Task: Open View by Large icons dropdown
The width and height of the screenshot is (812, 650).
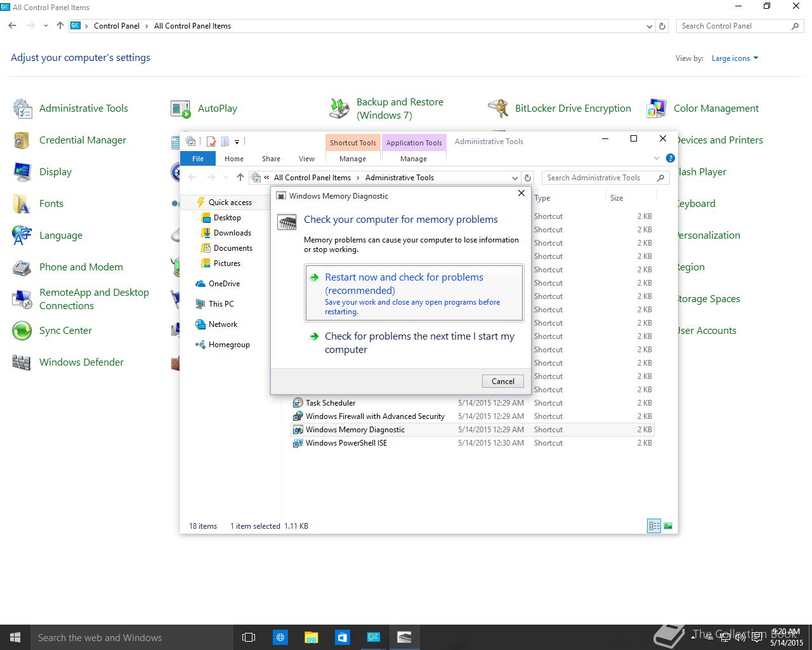Action: [x=735, y=58]
